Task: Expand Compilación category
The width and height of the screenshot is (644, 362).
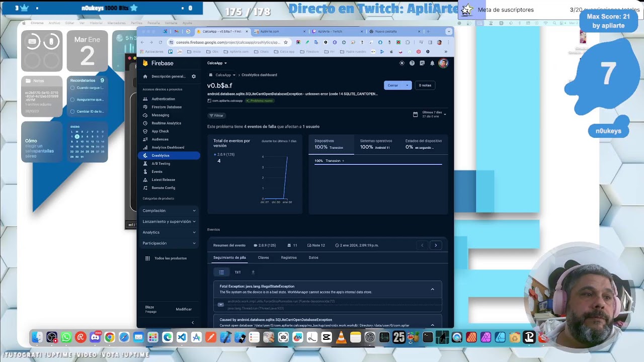Action: click(x=169, y=211)
